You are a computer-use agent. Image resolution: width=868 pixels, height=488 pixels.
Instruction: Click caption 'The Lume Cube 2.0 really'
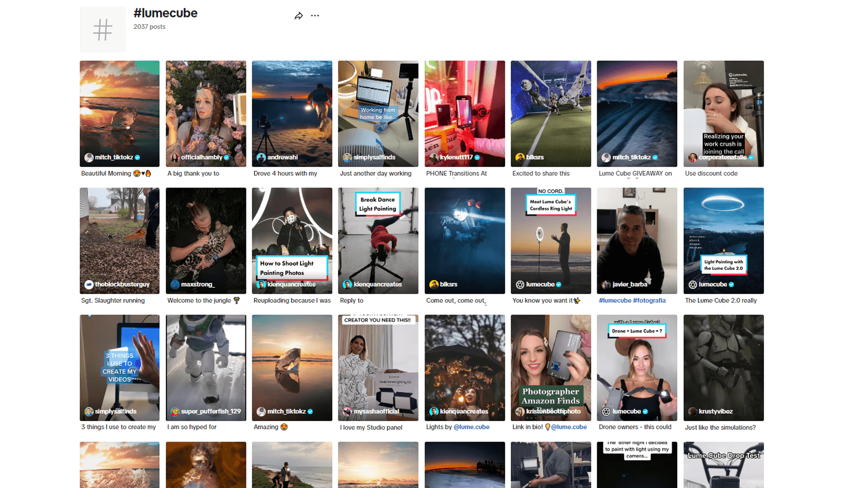721,300
